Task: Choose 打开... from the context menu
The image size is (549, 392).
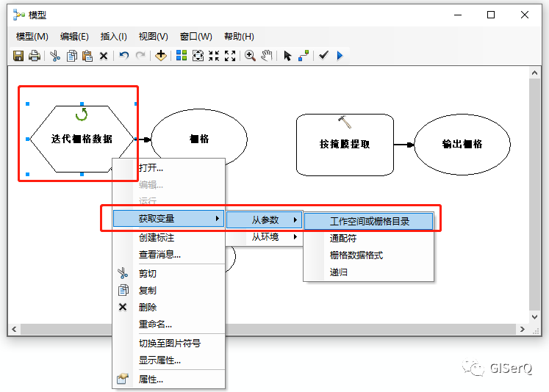Action: (169, 168)
